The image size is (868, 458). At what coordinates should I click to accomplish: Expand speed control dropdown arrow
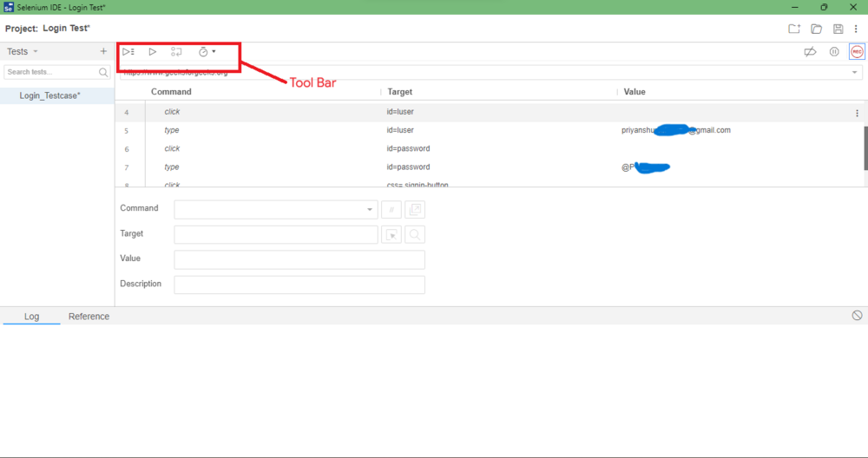click(214, 51)
